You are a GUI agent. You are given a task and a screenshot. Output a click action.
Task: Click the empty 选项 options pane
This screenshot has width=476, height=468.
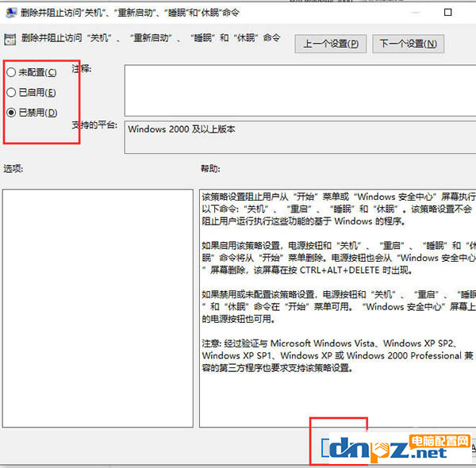(98, 309)
